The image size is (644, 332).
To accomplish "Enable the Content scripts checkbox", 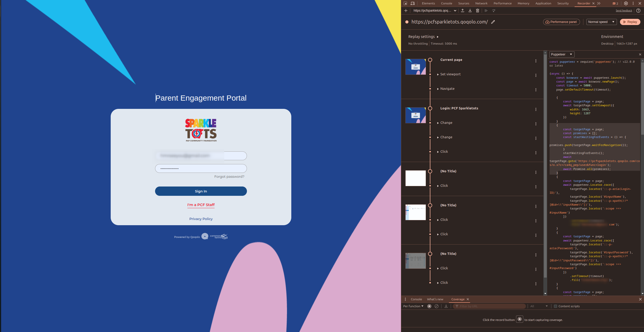I will click(x=556, y=306).
